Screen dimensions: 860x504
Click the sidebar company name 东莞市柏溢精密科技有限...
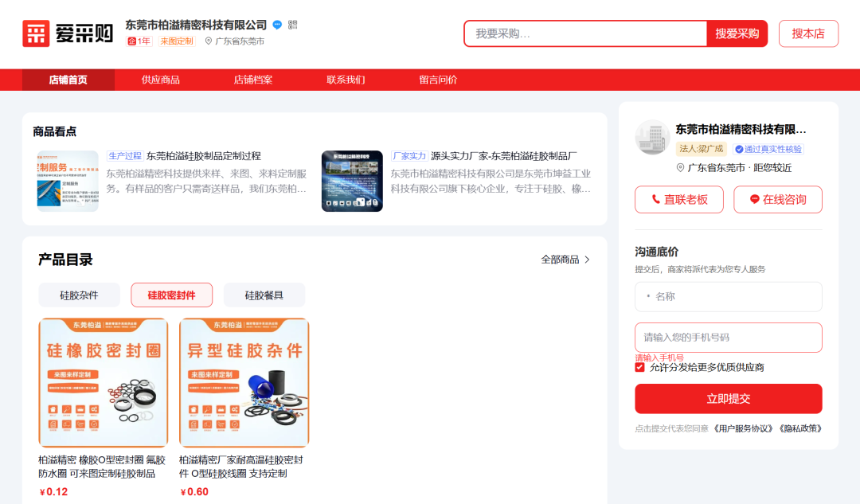pos(741,130)
